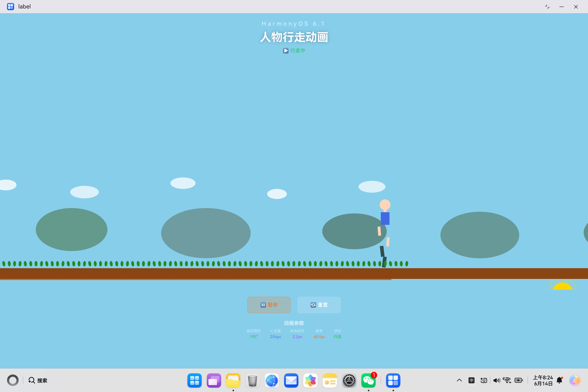Screen dimensions: 588x392
Task: Open the volume speaker control
Action: point(496,380)
